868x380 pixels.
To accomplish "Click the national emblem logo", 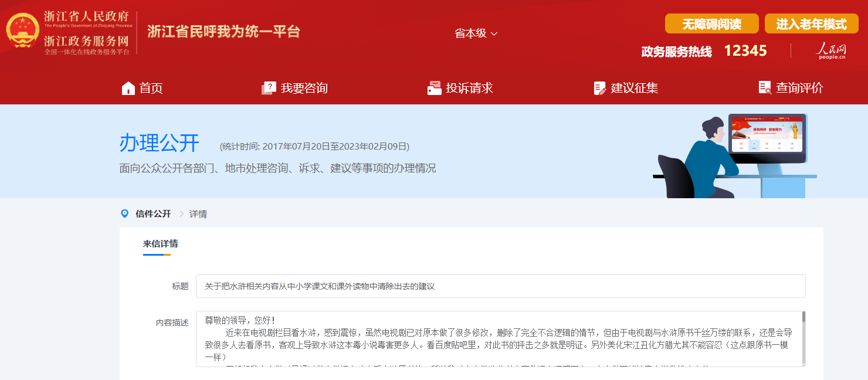I will (22, 32).
